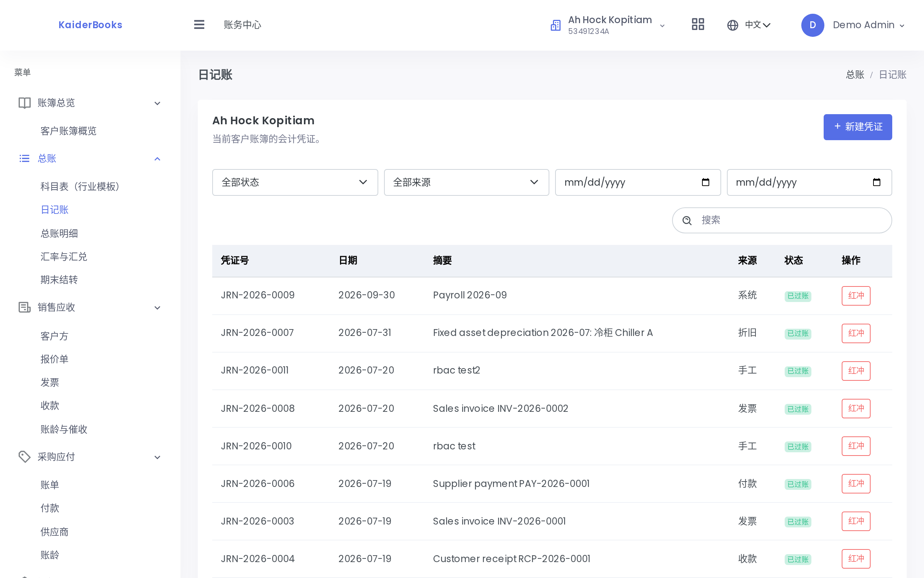
Task: Click 红冲 for JRN-2026-0011
Action: [x=856, y=371]
